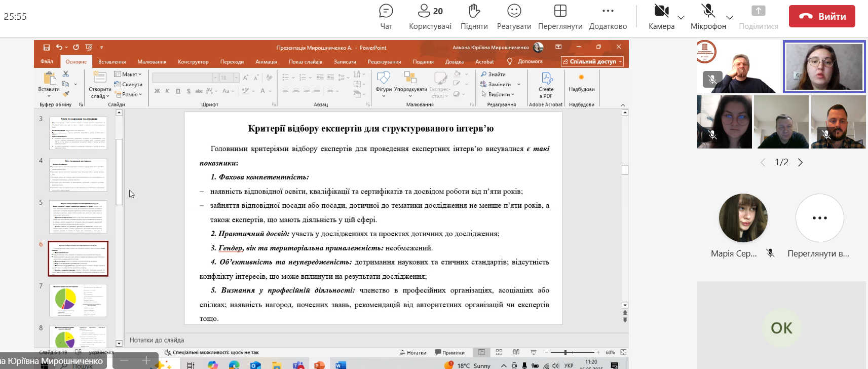Start slideshow from status bar icon

tap(534, 352)
